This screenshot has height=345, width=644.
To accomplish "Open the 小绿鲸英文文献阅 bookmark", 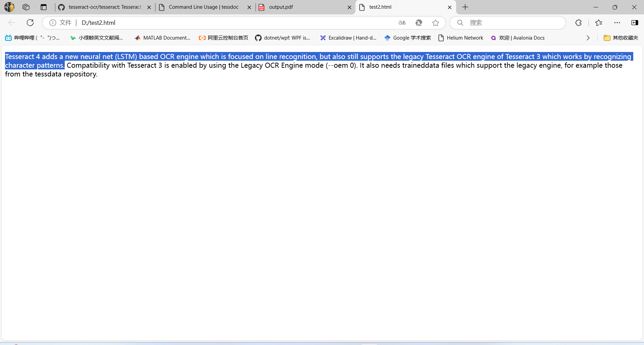I will (x=97, y=38).
